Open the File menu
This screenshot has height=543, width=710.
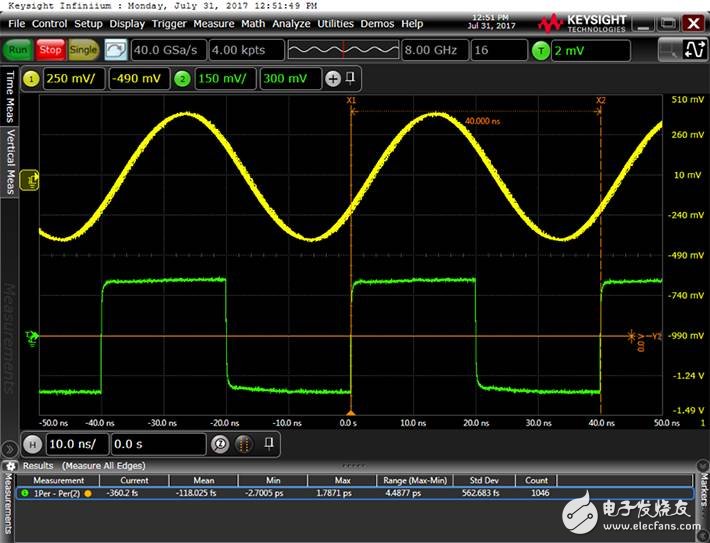click(x=16, y=24)
